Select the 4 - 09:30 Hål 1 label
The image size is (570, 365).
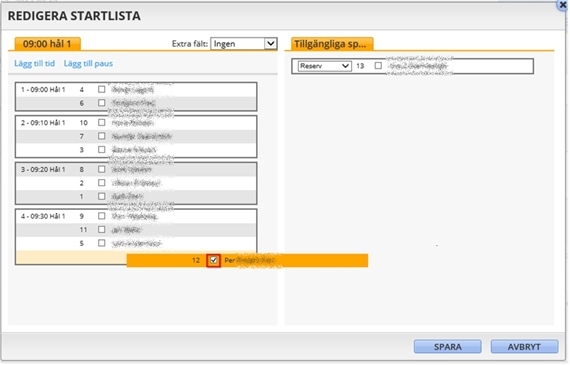tap(43, 216)
